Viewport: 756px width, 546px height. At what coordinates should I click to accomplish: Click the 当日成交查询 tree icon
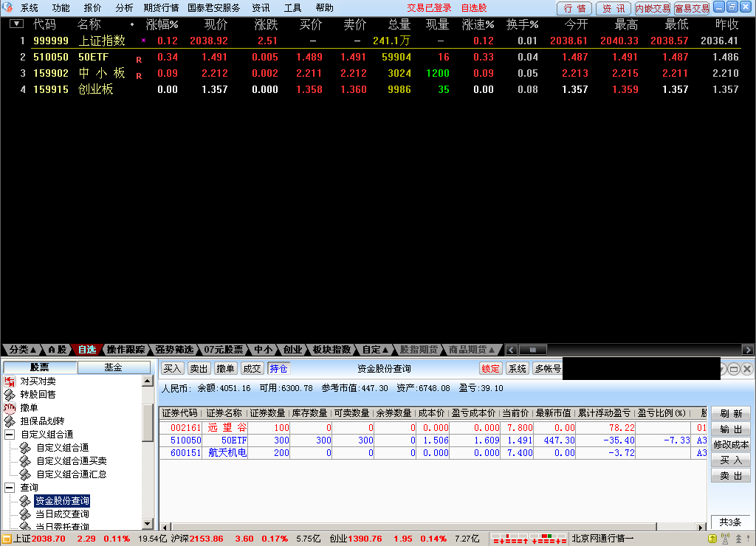(x=26, y=514)
